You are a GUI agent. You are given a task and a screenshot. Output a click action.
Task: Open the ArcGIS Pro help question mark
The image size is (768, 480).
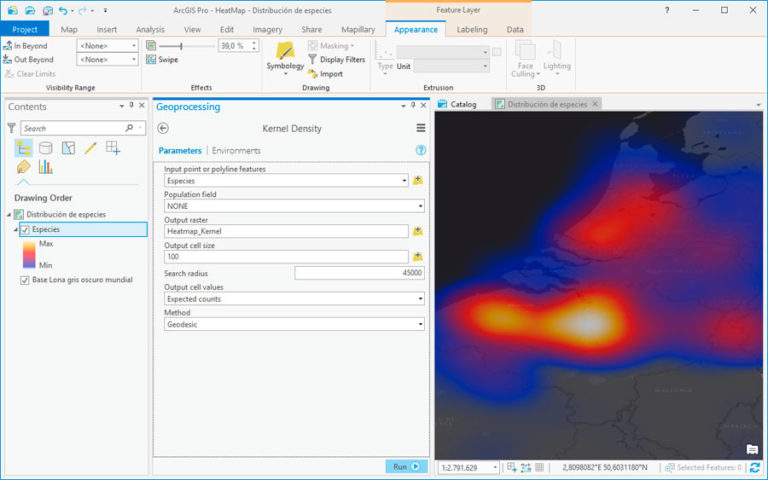667,10
